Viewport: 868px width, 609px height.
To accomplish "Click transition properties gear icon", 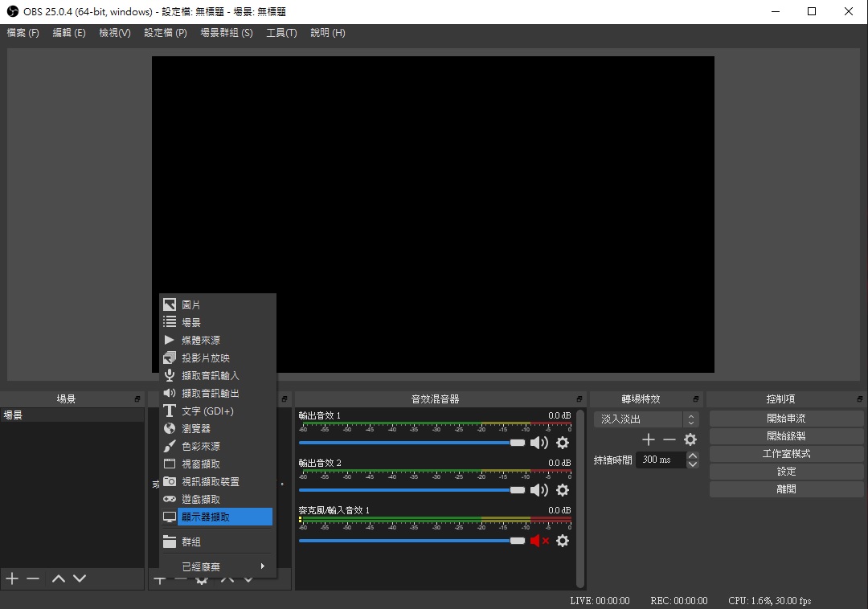I will tap(690, 439).
